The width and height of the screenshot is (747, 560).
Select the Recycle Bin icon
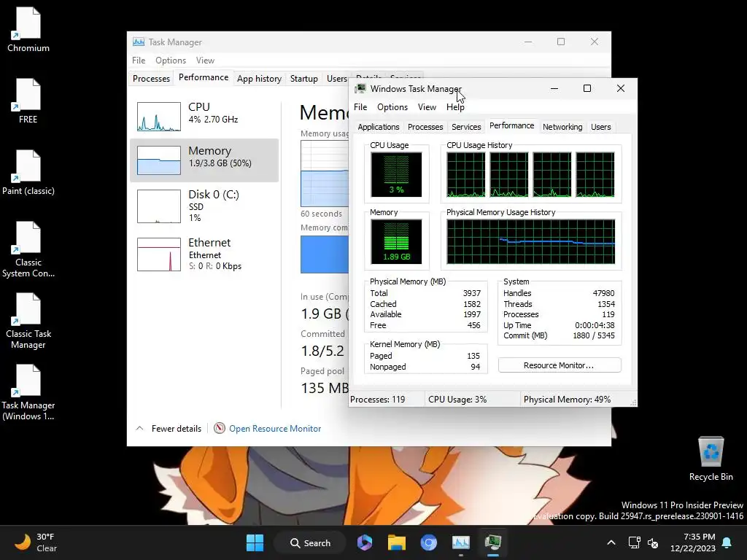pos(711,459)
